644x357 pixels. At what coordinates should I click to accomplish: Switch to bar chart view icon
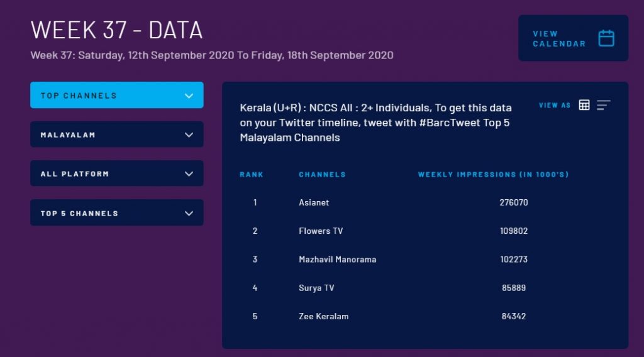pyautogui.click(x=603, y=105)
